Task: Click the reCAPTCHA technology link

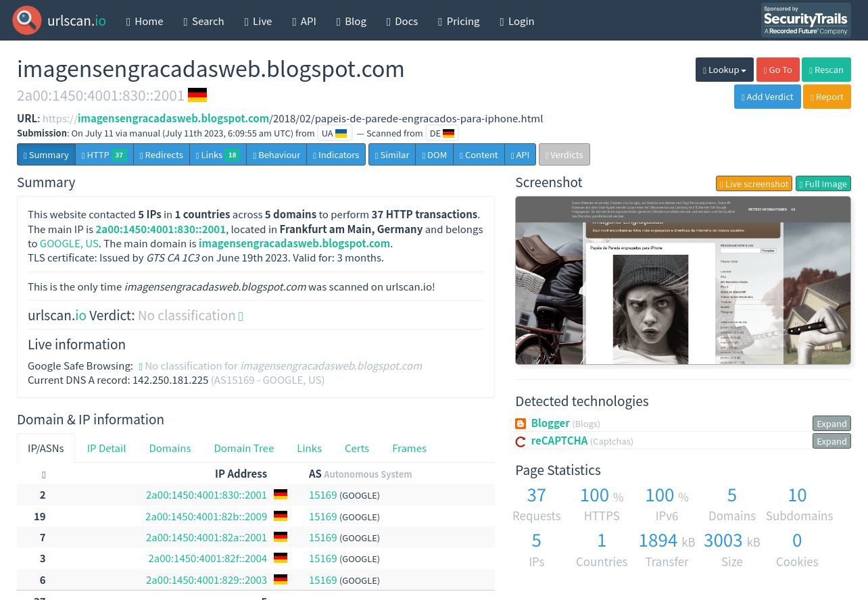Action: click(x=559, y=441)
